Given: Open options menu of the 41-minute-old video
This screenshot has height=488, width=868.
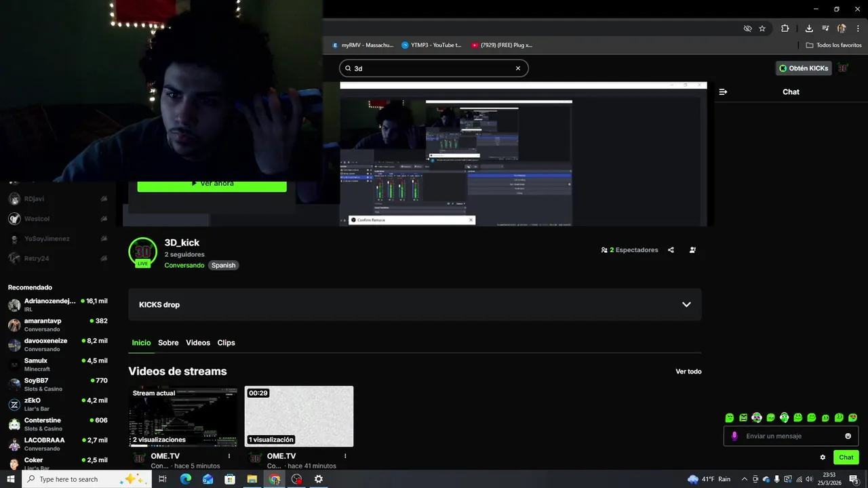Looking at the screenshot, I should pos(345,456).
